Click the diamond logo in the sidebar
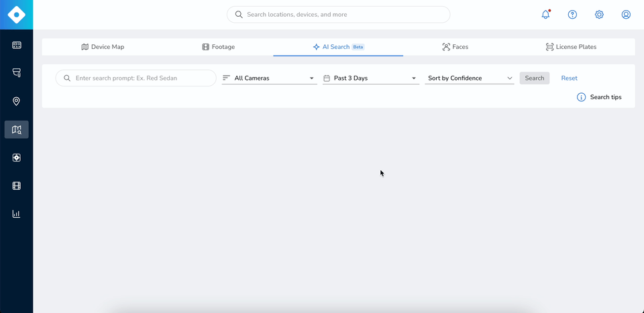 click(x=16, y=15)
